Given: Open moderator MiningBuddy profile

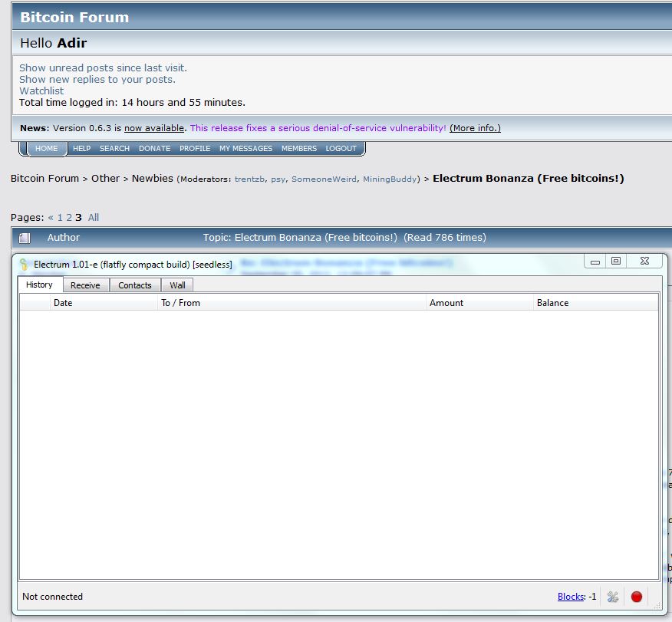Looking at the screenshot, I should click(390, 179).
